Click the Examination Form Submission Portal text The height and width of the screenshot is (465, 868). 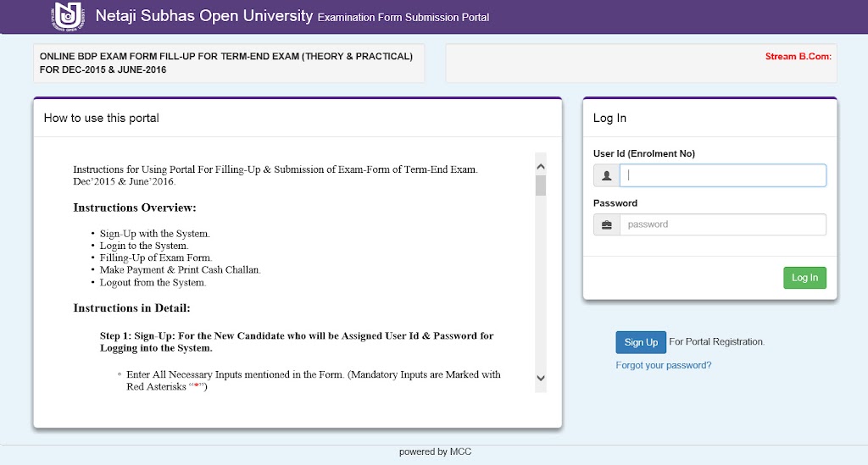[x=403, y=18]
